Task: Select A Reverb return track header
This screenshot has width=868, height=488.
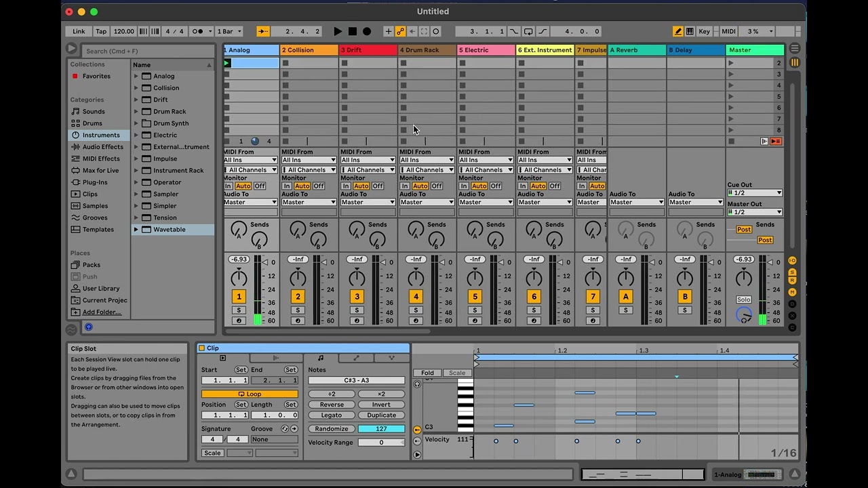Action: [x=637, y=49]
